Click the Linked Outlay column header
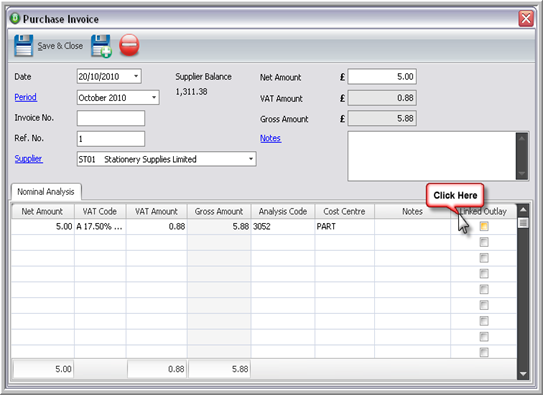This screenshot has height=395, width=543. click(483, 211)
